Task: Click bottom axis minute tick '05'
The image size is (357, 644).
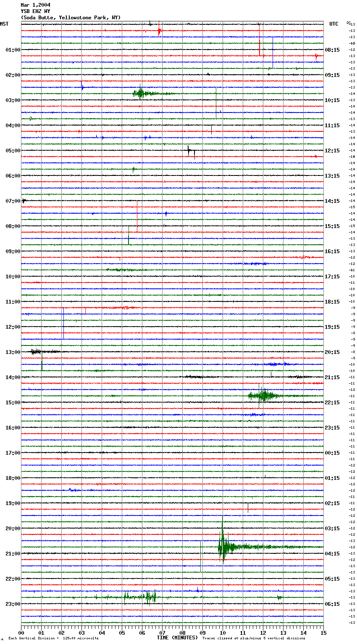Action: pyautogui.click(x=122, y=633)
